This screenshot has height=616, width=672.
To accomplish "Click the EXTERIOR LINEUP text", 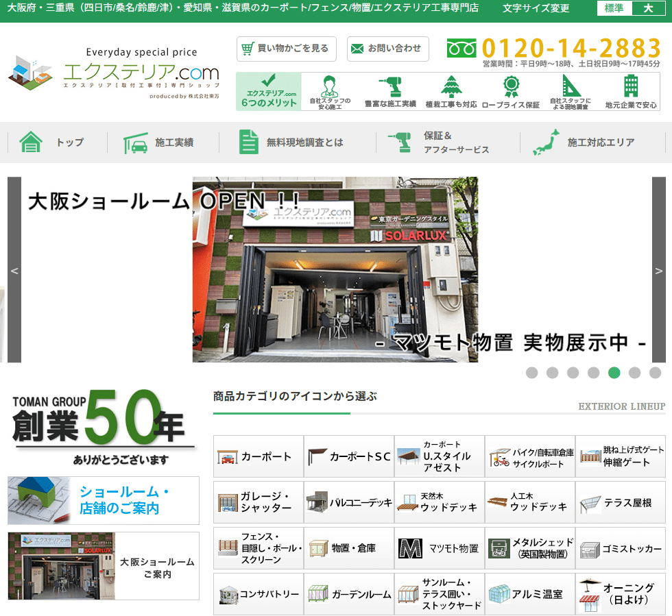I will point(621,406).
